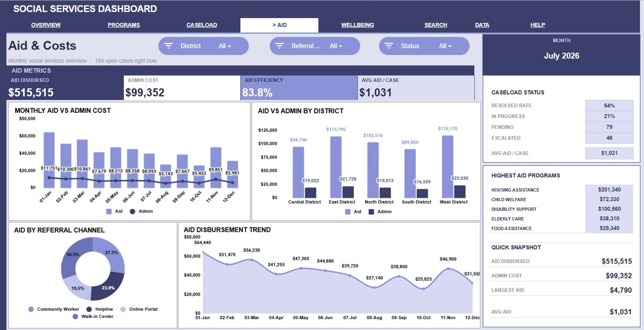
Task: Click the Admin Cost $99,352 metric
Action: point(182,88)
